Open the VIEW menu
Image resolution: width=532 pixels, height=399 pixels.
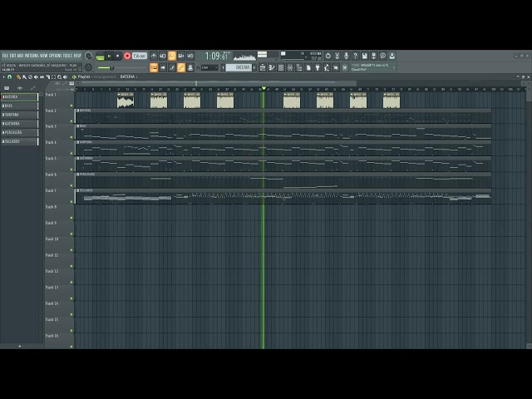pyautogui.click(x=44, y=56)
